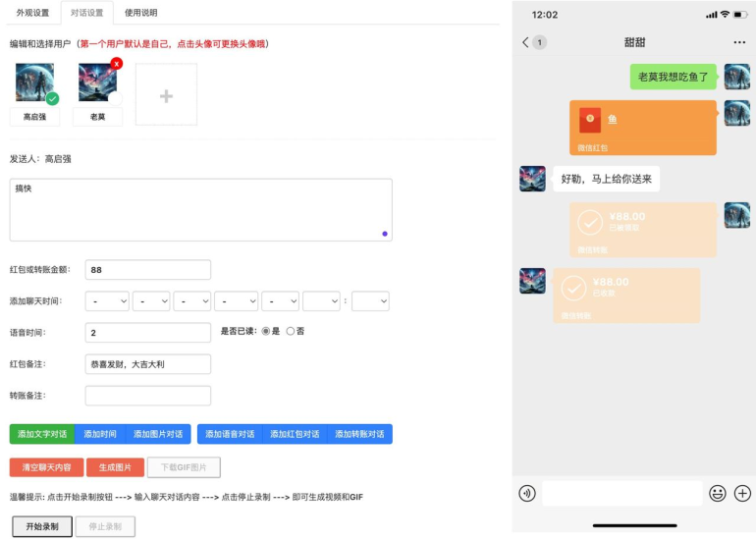This screenshot has height=540, width=756.
Task: Open the ¥88.00 已收款 transfer bubble
Action: 626,296
